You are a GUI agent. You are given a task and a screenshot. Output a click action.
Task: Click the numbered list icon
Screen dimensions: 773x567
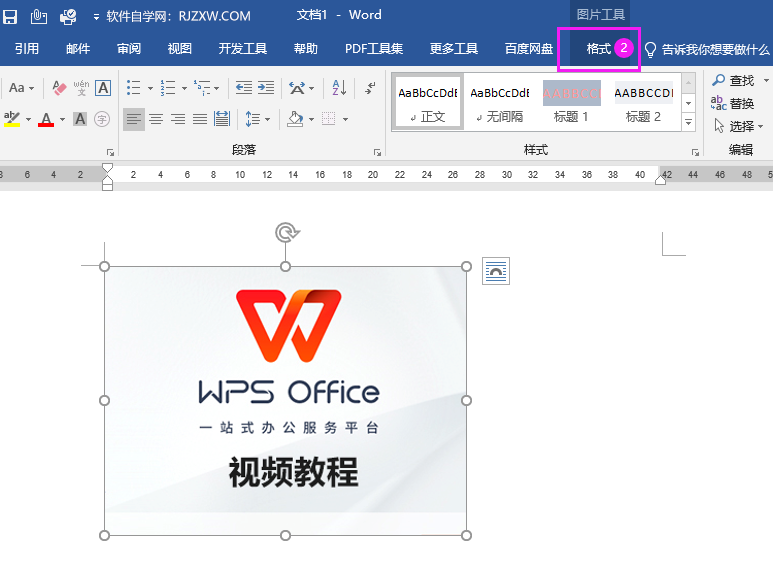coord(168,88)
